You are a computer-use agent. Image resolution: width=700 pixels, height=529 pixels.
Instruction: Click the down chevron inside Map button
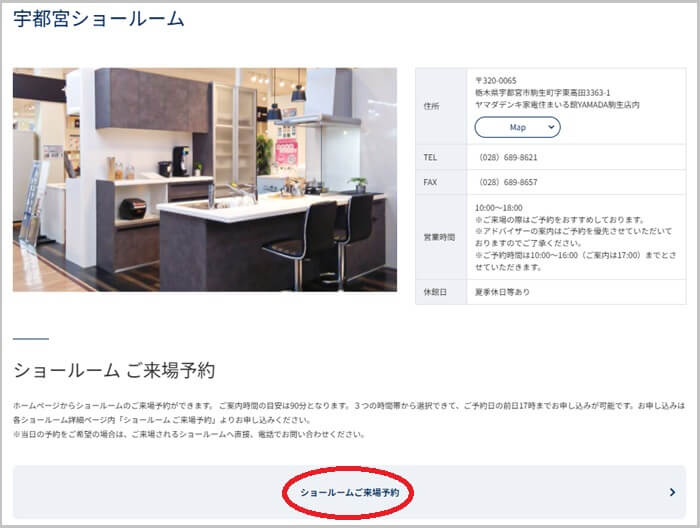pos(551,127)
